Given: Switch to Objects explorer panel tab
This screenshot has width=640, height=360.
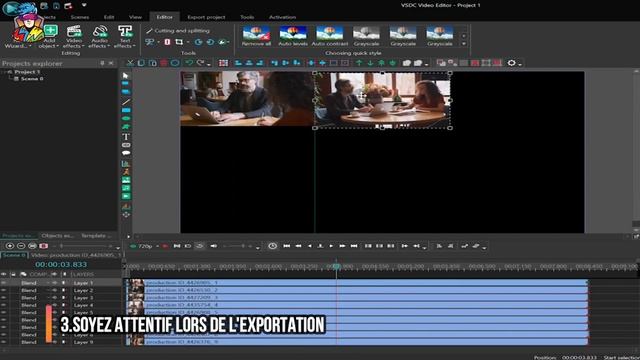Looking at the screenshot, I should pyautogui.click(x=58, y=236).
